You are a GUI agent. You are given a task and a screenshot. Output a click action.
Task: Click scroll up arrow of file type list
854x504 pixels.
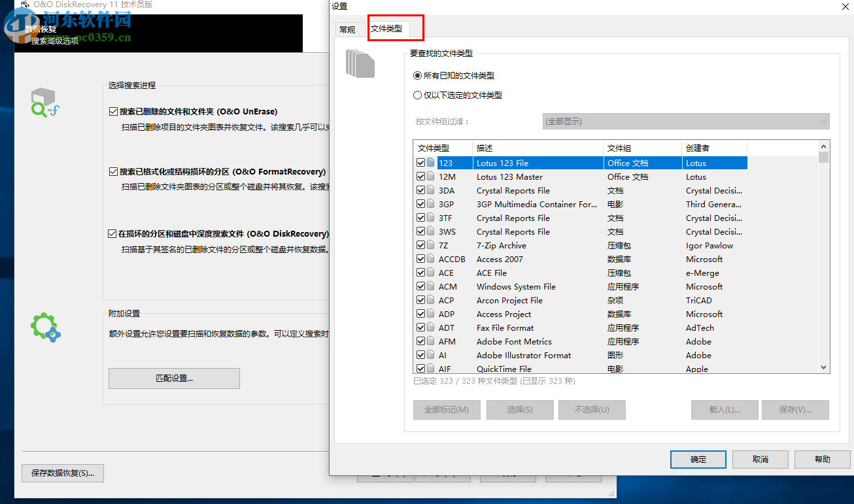tap(823, 146)
